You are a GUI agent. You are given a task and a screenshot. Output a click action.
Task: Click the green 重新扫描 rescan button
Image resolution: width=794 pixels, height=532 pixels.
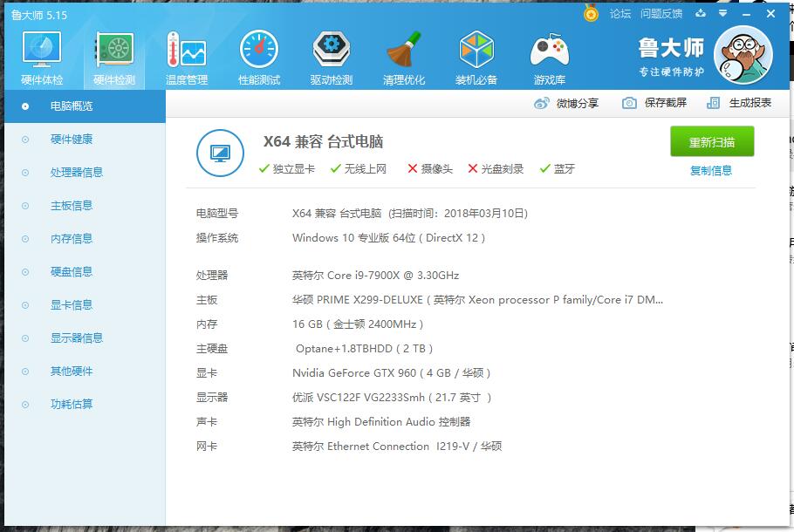tap(712, 142)
